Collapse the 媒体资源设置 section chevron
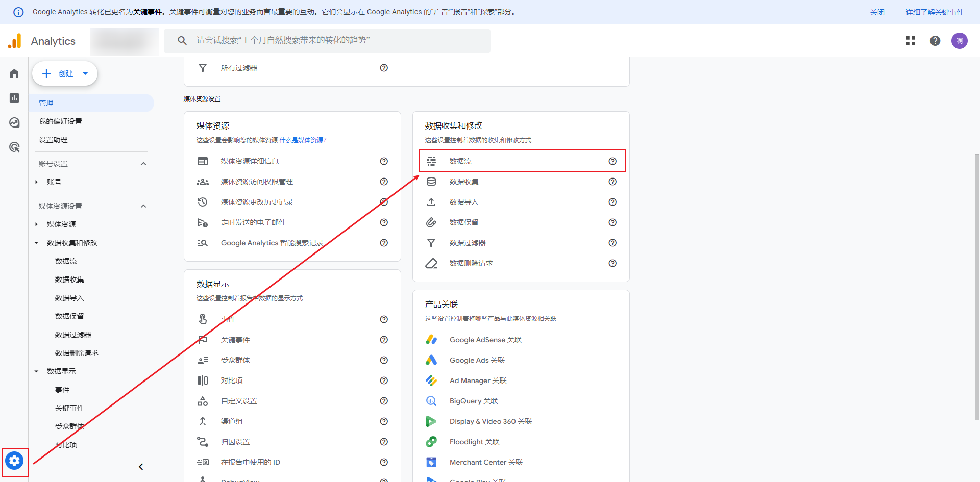 143,206
